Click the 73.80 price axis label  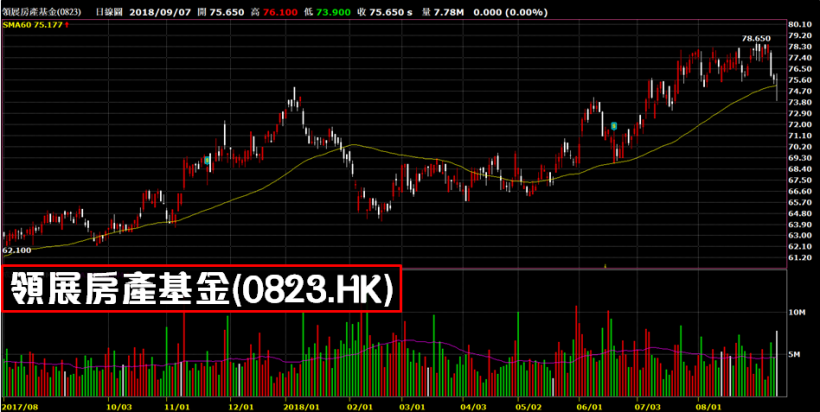pyautogui.click(x=800, y=102)
